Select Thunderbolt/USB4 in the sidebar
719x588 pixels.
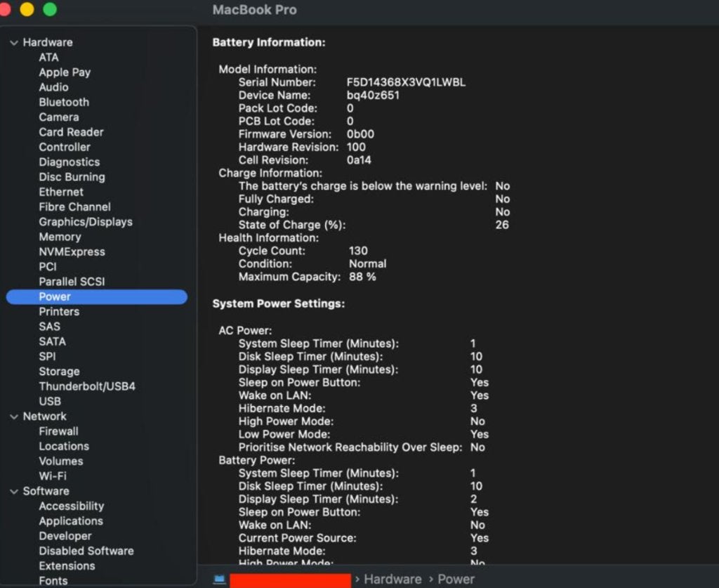click(x=87, y=386)
